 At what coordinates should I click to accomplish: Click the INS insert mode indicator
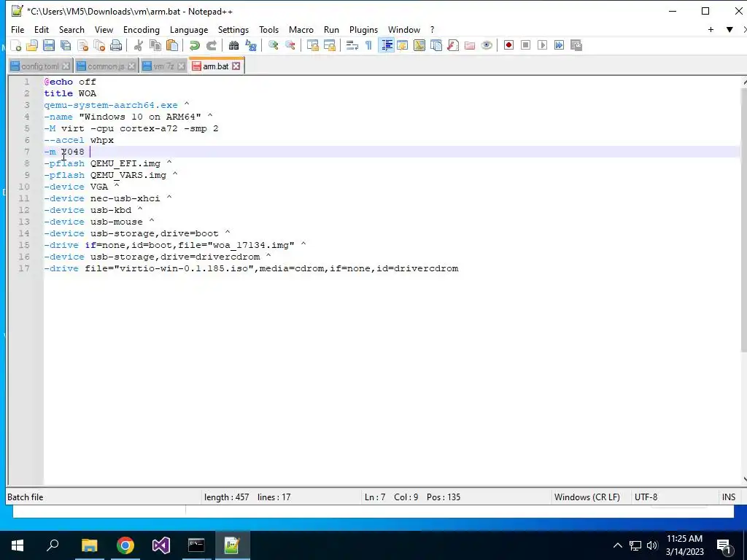(x=729, y=497)
